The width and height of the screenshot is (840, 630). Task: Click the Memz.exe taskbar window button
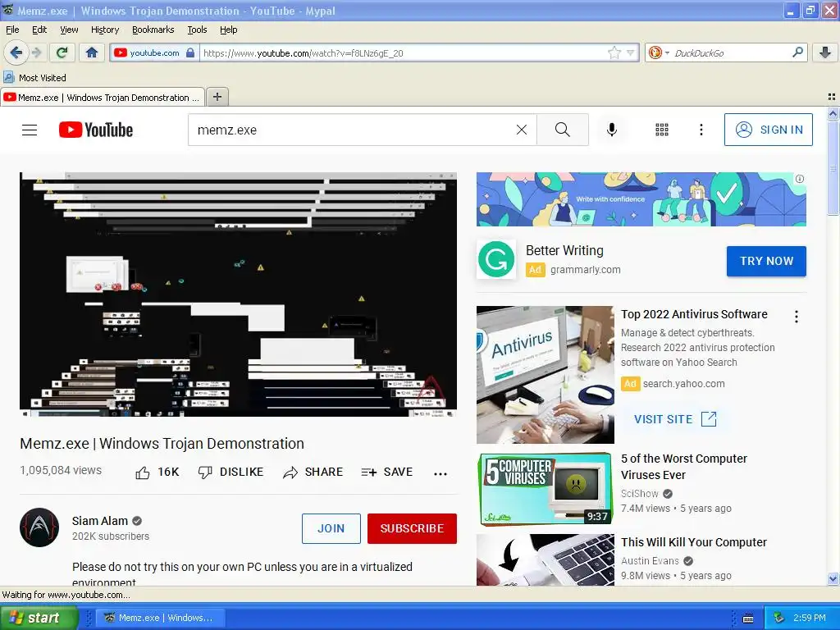tap(159, 618)
